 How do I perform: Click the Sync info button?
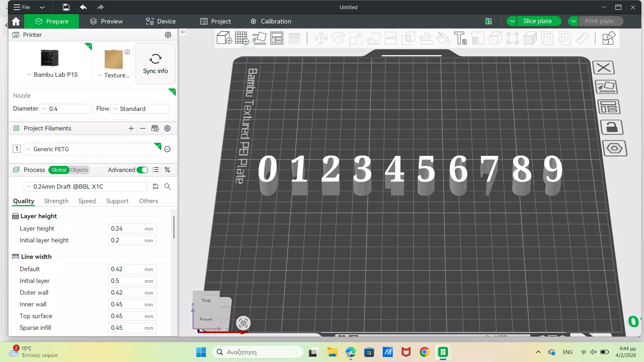tap(155, 63)
